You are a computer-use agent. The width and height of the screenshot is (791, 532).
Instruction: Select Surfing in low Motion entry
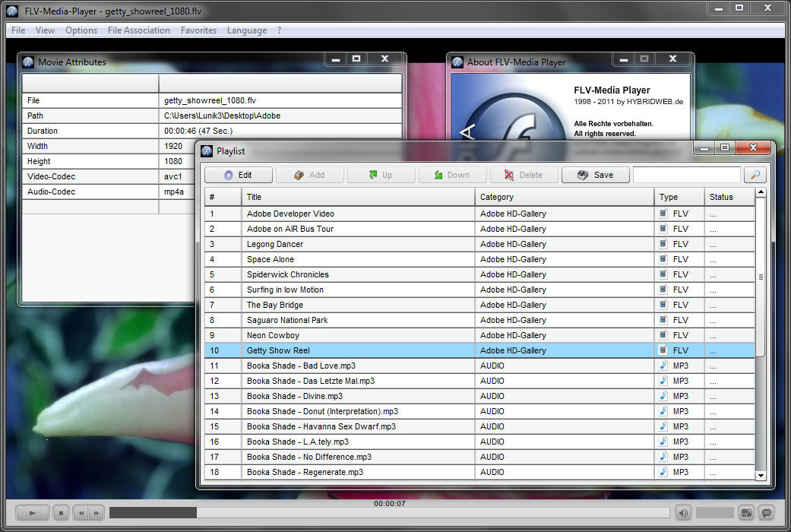click(x=479, y=290)
